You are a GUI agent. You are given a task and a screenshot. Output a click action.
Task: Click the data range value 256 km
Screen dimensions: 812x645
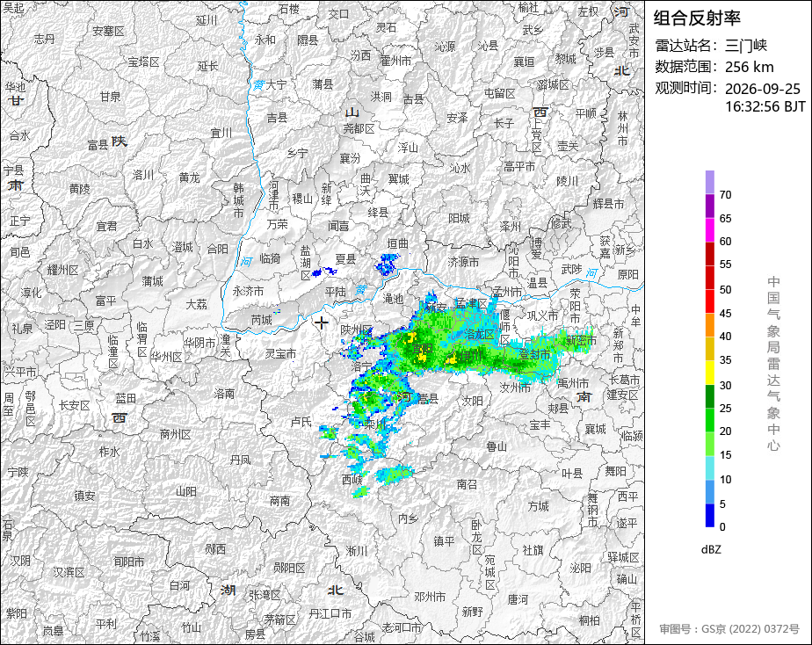pos(750,67)
